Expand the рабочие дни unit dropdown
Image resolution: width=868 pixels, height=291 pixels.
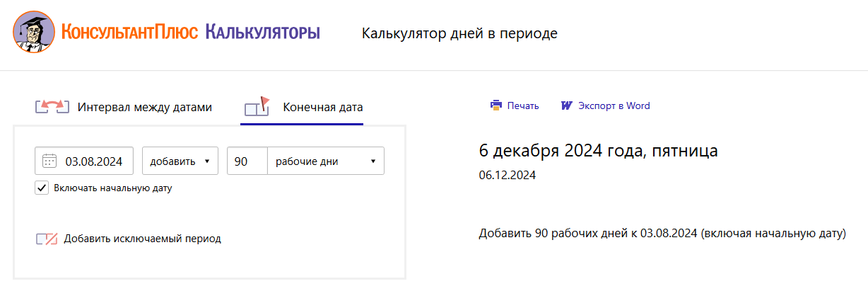326,161
